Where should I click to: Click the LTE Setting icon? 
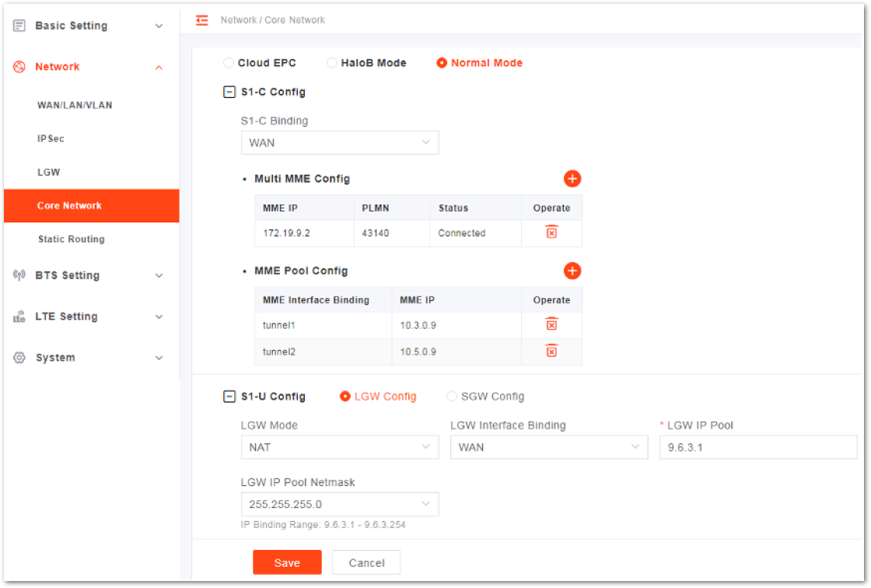pyautogui.click(x=19, y=317)
